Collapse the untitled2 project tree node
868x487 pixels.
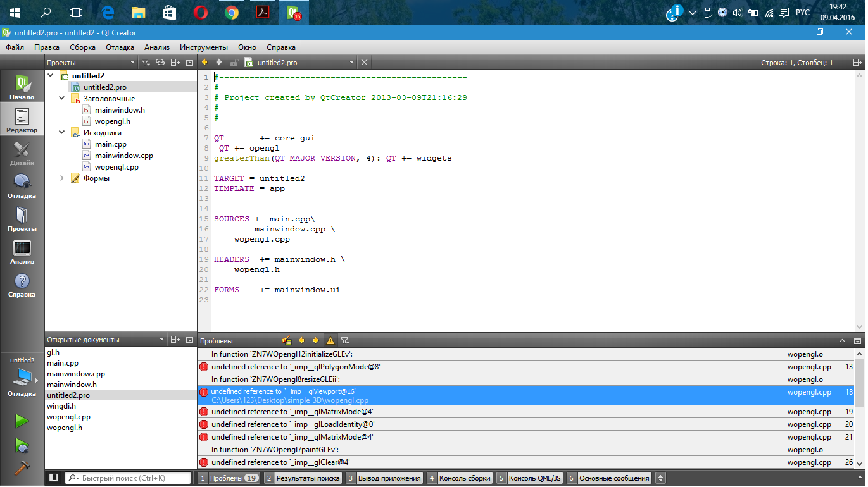(51, 75)
